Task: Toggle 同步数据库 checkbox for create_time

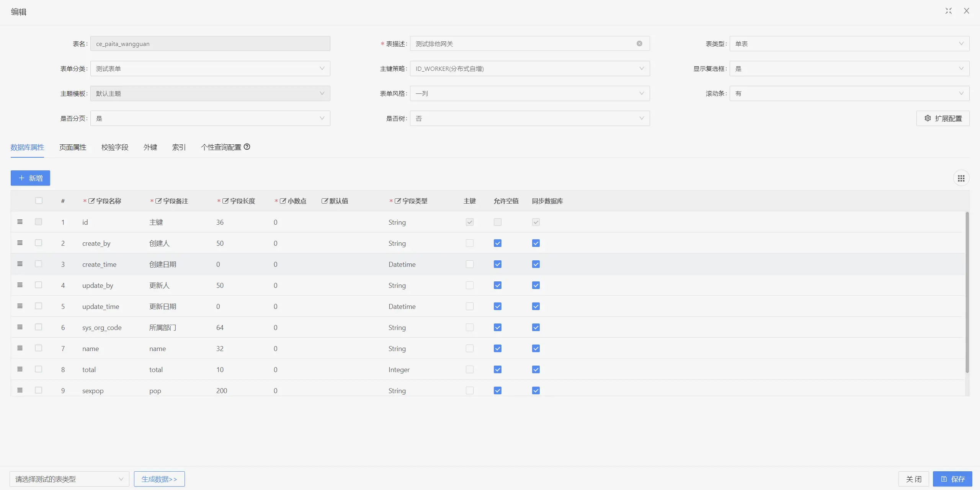Action: click(x=536, y=264)
